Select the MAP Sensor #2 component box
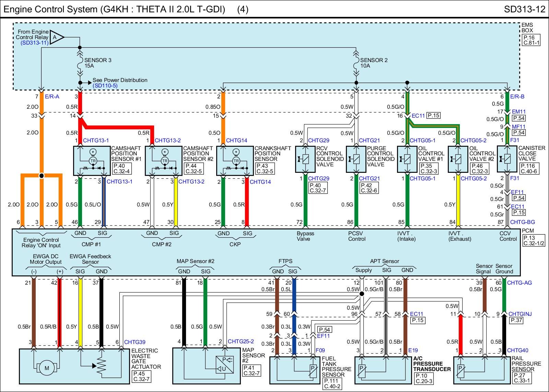The width and height of the screenshot is (549, 392). pyautogui.click(x=207, y=366)
